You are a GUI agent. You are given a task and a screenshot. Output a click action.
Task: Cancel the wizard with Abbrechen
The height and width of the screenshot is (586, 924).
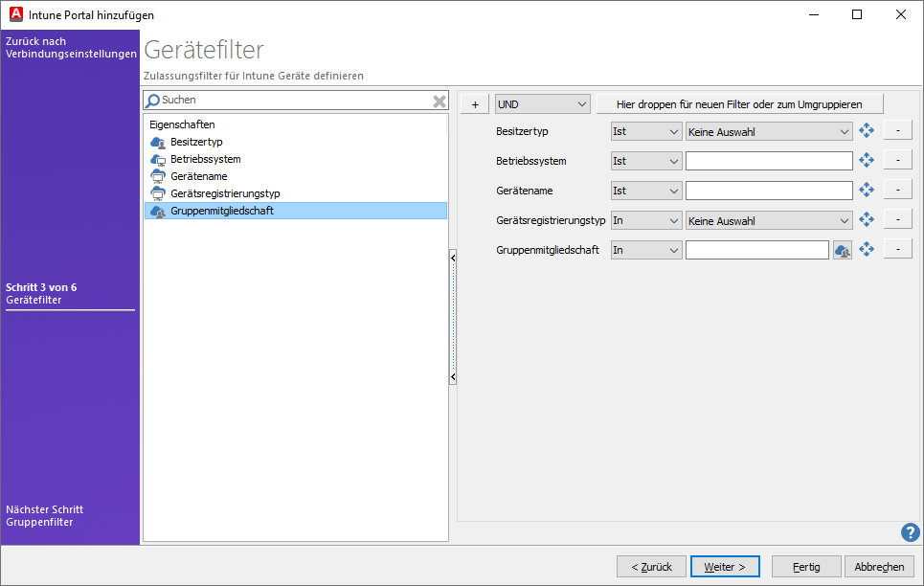879,567
